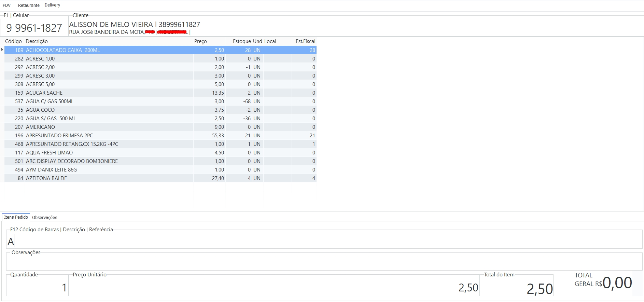Click the Descrição column header
Screen dimensions: 644x302
pos(37,41)
